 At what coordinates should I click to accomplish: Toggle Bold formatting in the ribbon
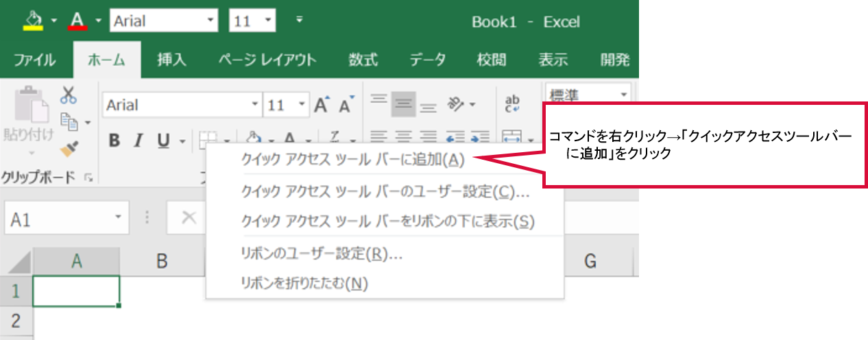[114, 141]
